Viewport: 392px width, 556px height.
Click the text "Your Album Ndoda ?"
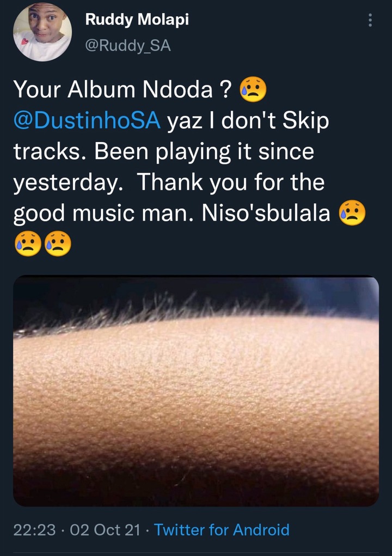click(122, 89)
